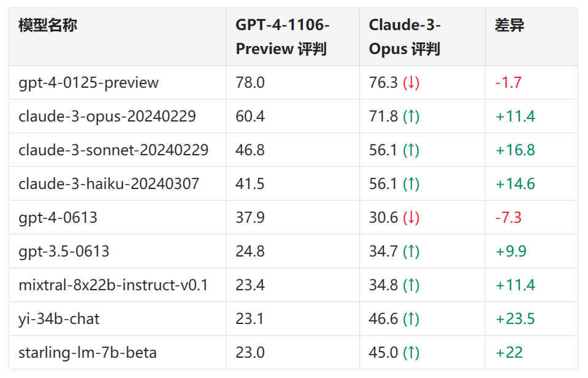Screen dimensions: 588x378
Task: Select the gpt-4-0125-preview model name cell
Action: [89, 83]
